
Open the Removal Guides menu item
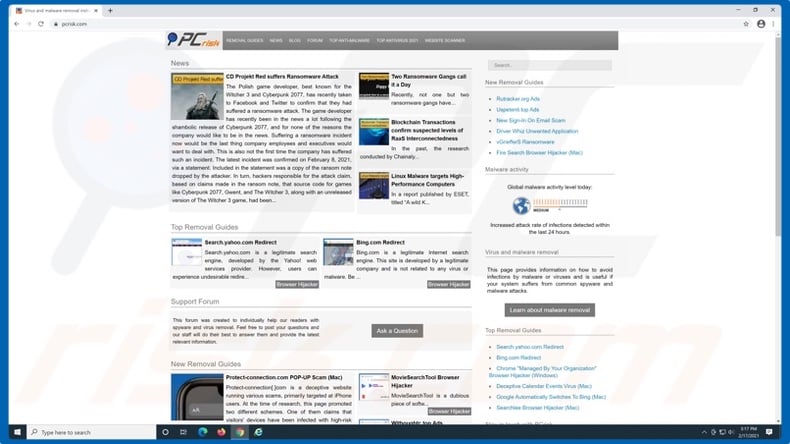(x=244, y=40)
